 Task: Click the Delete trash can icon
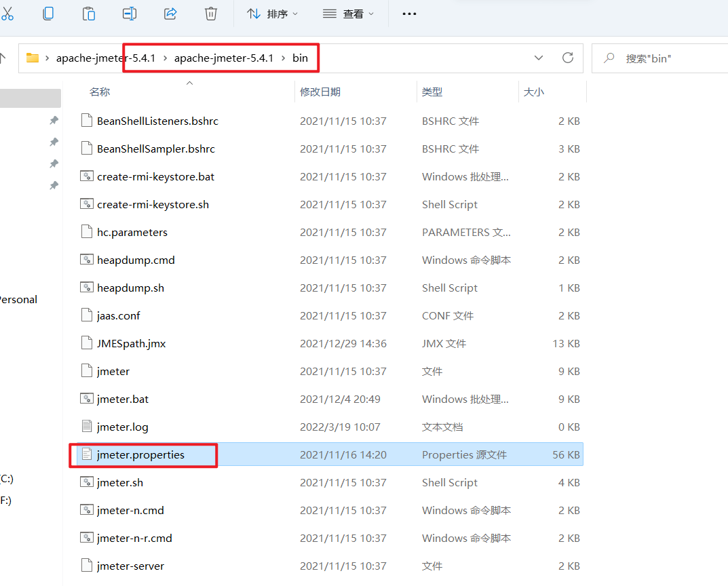[211, 14]
